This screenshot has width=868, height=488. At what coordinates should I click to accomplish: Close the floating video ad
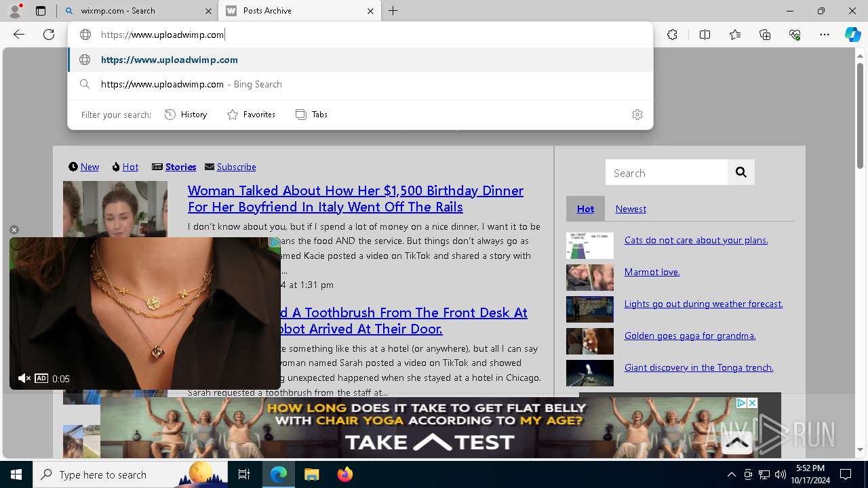pyautogui.click(x=14, y=230)
